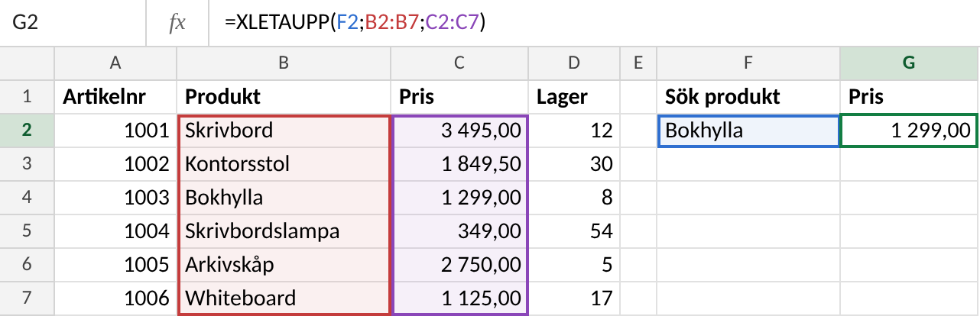Image resolution: width=980 pixels, height=316 pixels.
Task: Select cell containing 1002
Action: pyautogui.click(x=115, y=164)
